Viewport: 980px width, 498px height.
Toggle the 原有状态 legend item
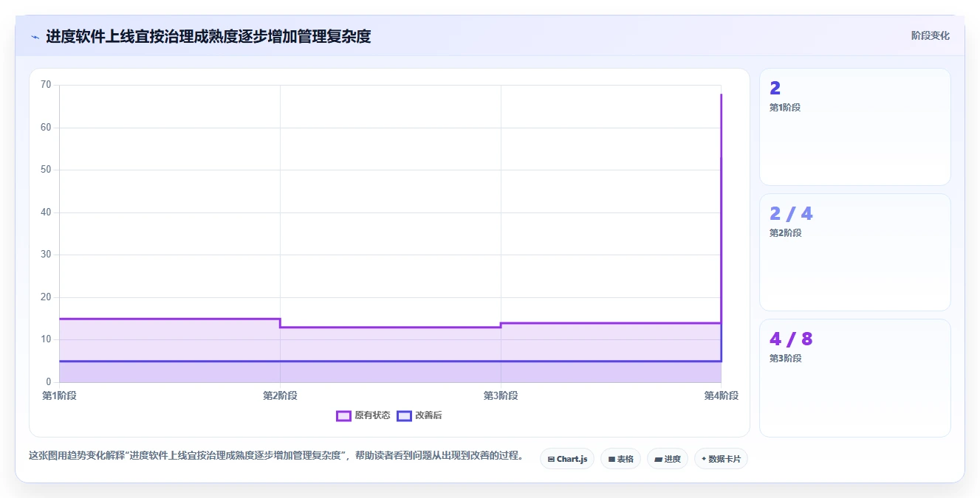coord(363,415)
